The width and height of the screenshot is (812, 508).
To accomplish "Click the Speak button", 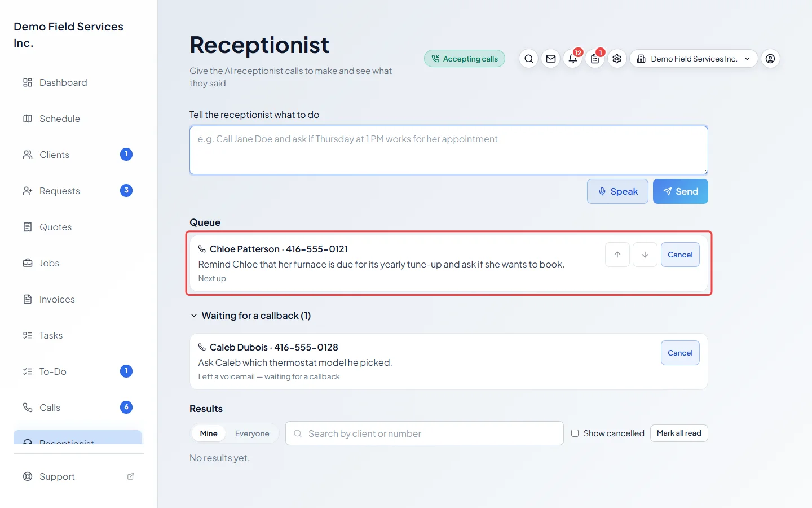I will tap(617, 191).
